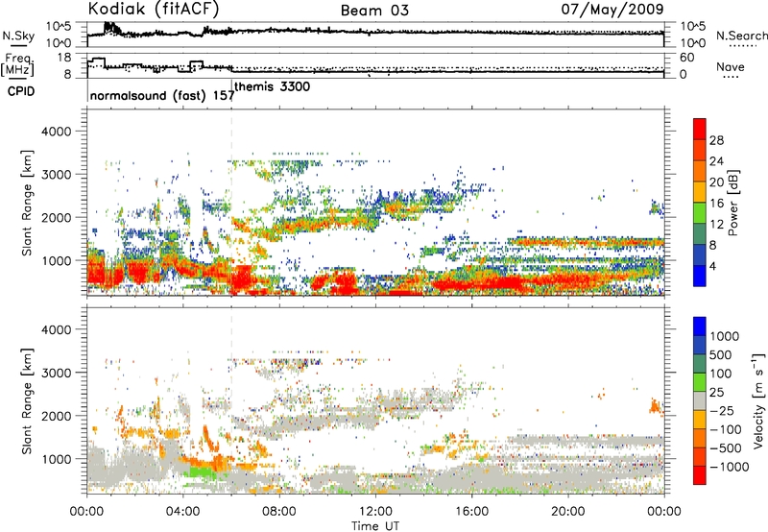Click the 'Time UT' axis label
This screenshot has height=532, width=768.
[375, 525]
